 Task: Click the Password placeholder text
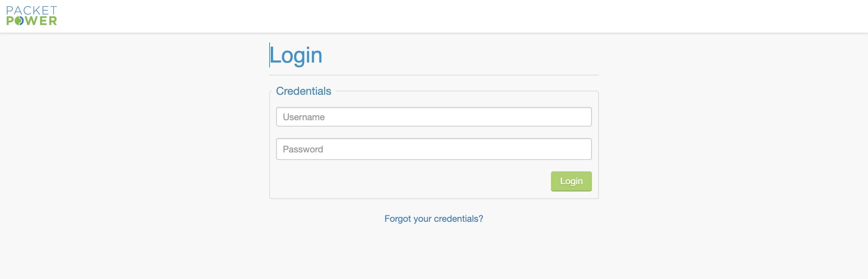pos(303,149)
